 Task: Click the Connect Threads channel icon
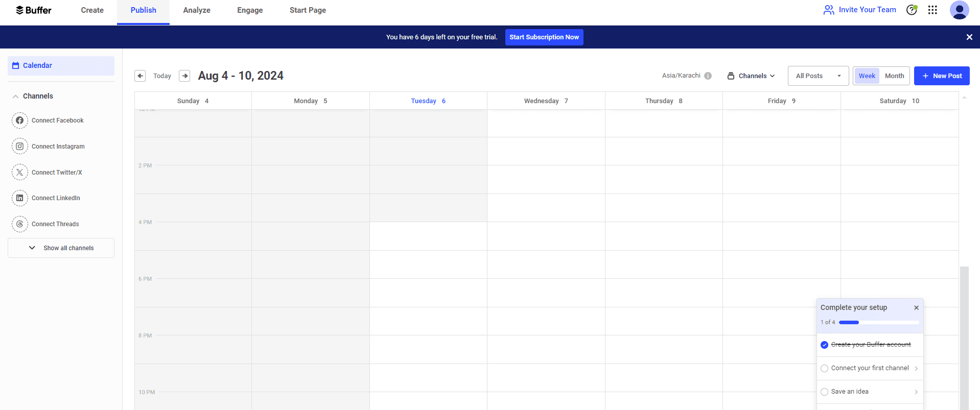(x=19, y=224)
